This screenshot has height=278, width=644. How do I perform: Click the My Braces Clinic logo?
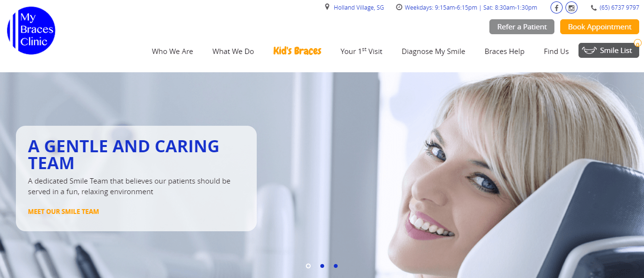click(31, 30)
